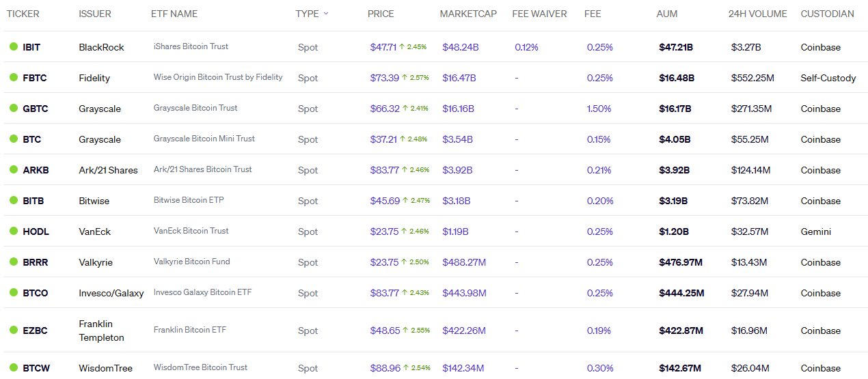Click the up arrow next to FBTC price

click(x=404, y=78)
